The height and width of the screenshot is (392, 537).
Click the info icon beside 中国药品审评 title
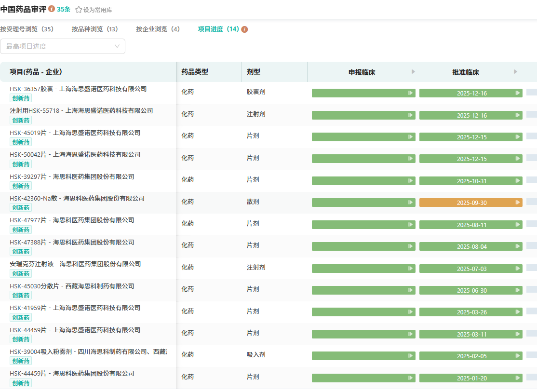[x=52, y=9]
